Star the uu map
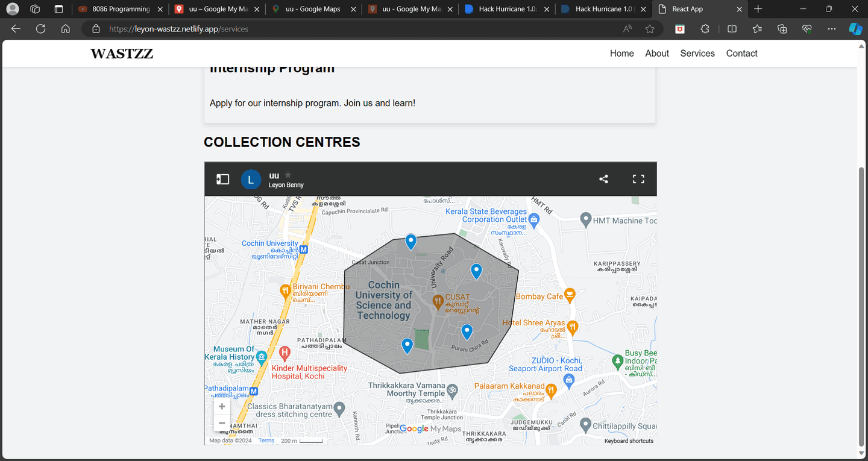Image resolution: width=868 pixels, height=461 pixels. [288, 175]
